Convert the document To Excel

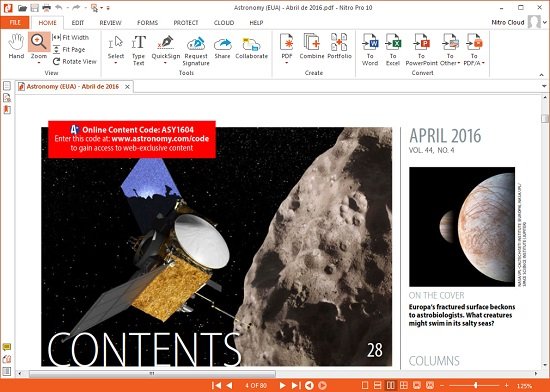tap(393, 49)
